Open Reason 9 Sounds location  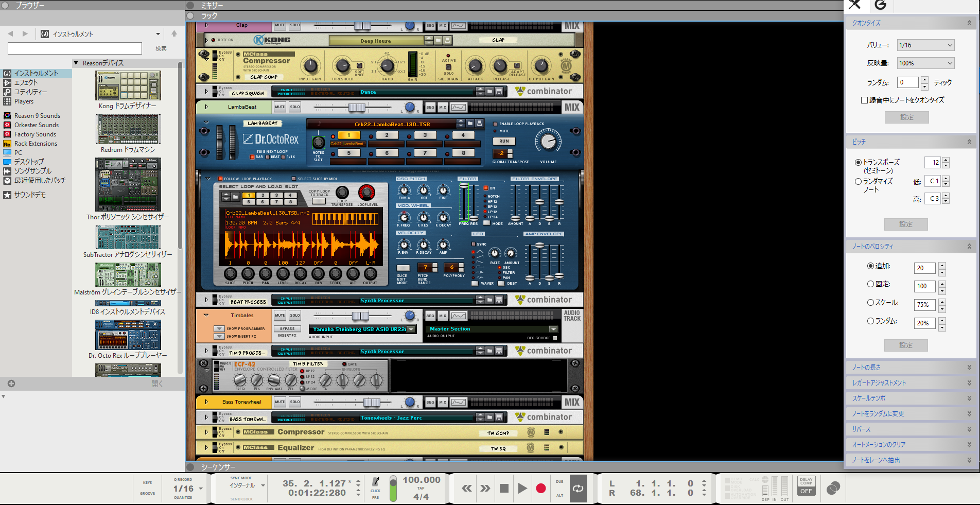tap(37, 116)
